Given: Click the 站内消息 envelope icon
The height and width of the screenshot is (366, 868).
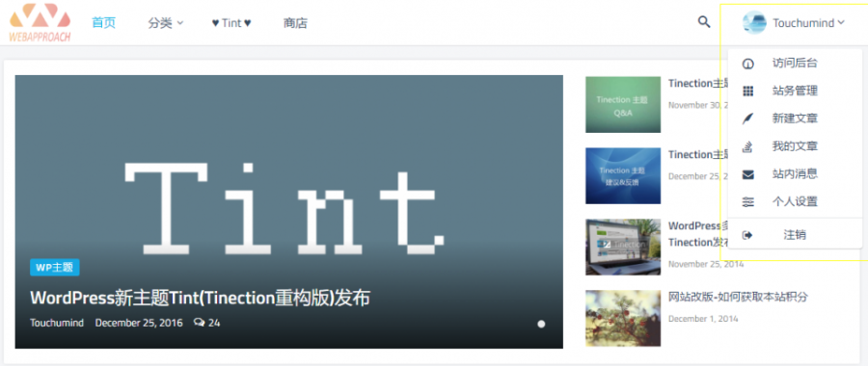Looking at the screenshot, I should click(x=747, y=174).
